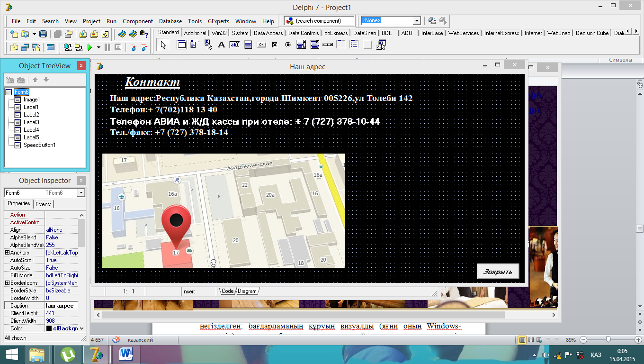Open the Run button dropdown arrow
Screen dimensions: 644x364
click(98, 47)
